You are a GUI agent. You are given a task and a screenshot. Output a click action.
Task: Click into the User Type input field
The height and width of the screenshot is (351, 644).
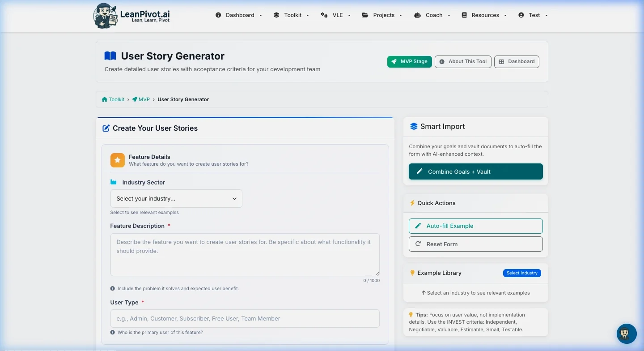point(245,319)
